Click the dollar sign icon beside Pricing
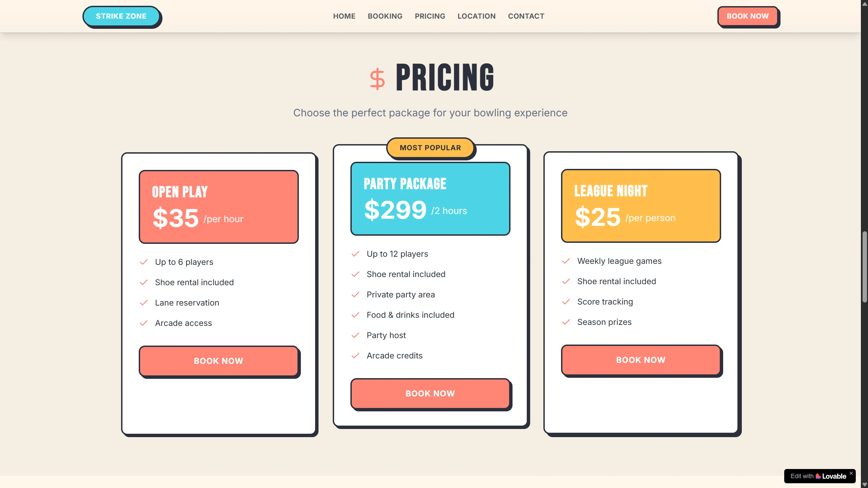Screen dimensions: 868x488 pos(377,79)
